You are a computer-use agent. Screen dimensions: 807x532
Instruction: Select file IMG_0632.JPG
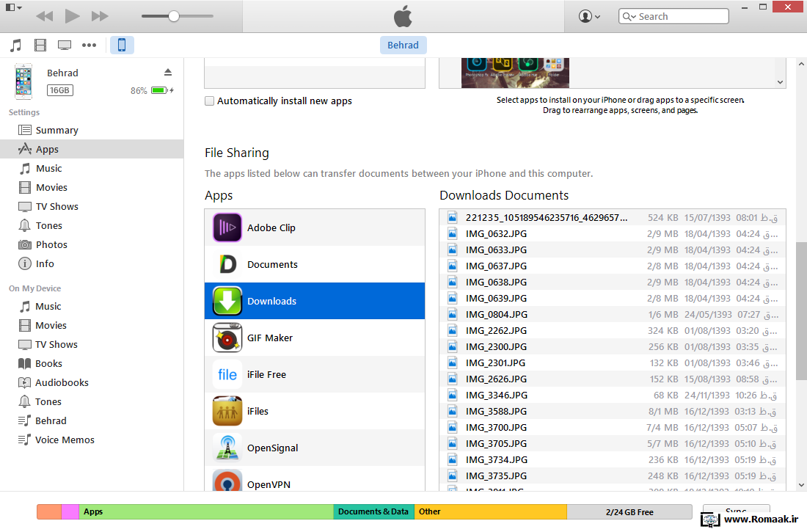tap(613, 234)
